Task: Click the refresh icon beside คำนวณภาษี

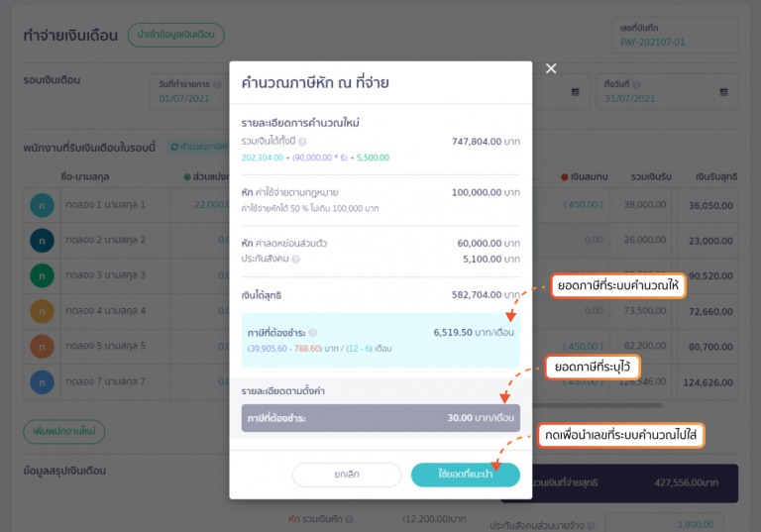Action: pos(174,147)
